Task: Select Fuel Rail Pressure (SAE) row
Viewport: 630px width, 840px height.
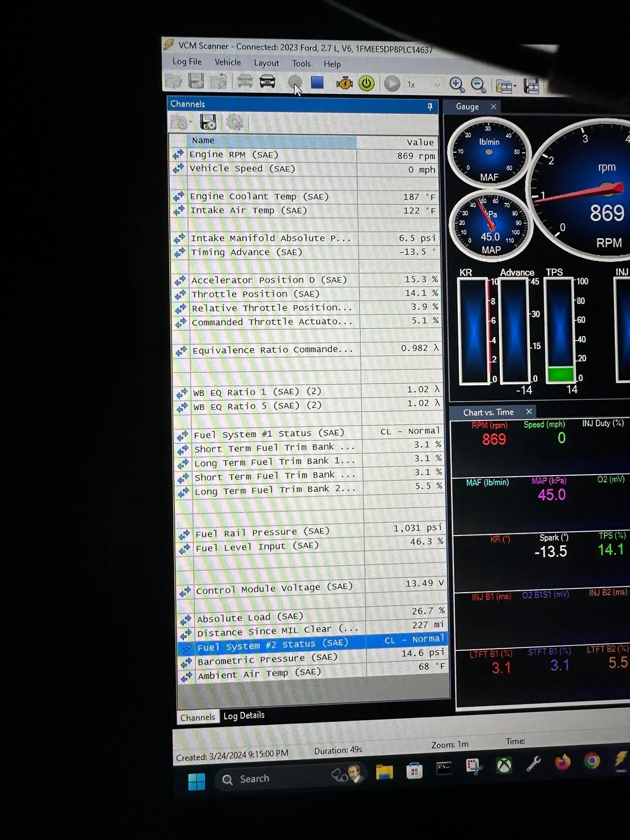Action: tap(311, 531)
